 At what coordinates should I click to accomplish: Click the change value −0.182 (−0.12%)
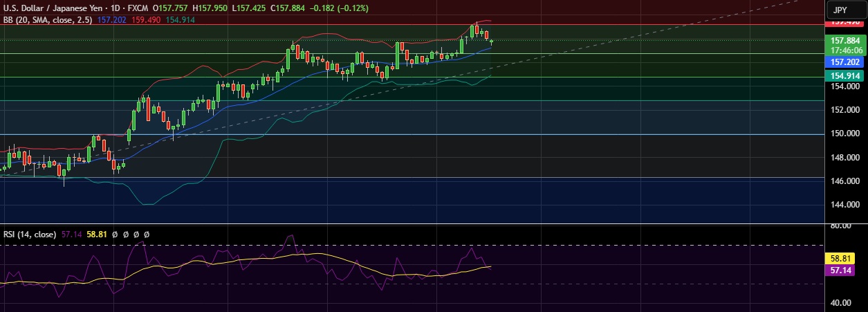tap(339, 8)
